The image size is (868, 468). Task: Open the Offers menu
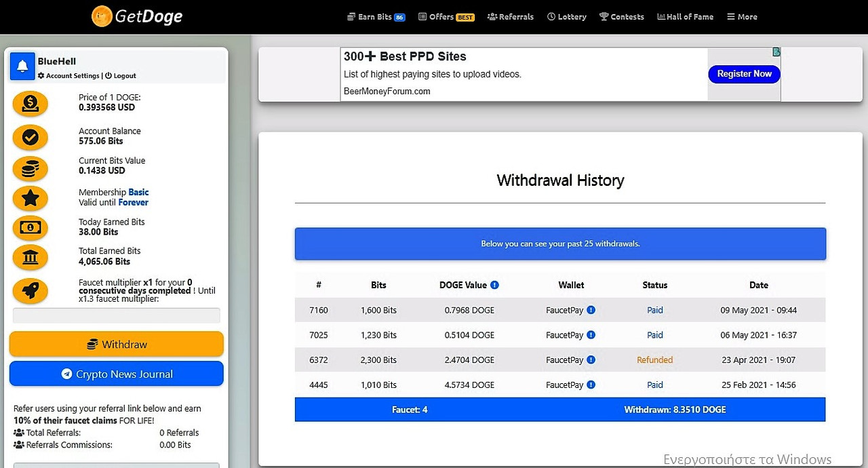tap(446, 17)
